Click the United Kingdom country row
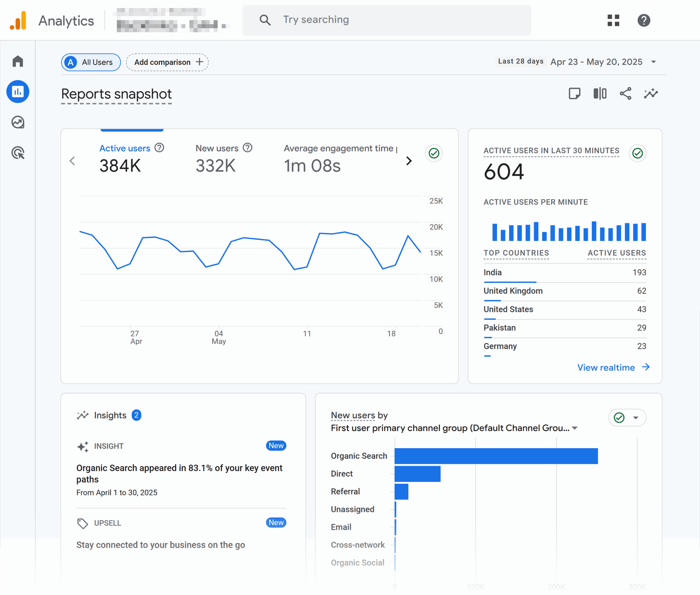Screen dimensions: 700x595 pyautogui.click(x=565, y=292)
